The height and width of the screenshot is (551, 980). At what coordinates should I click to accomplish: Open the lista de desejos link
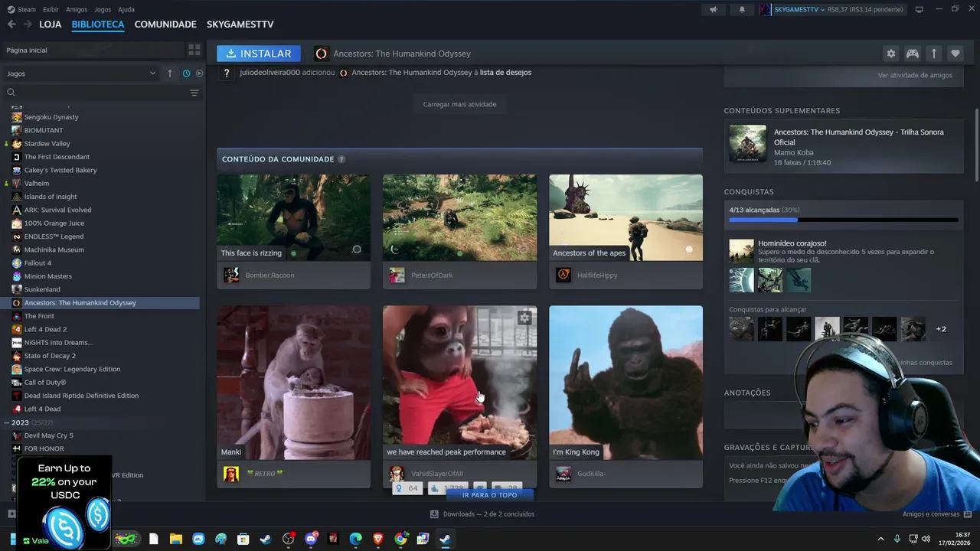(505, 73)
